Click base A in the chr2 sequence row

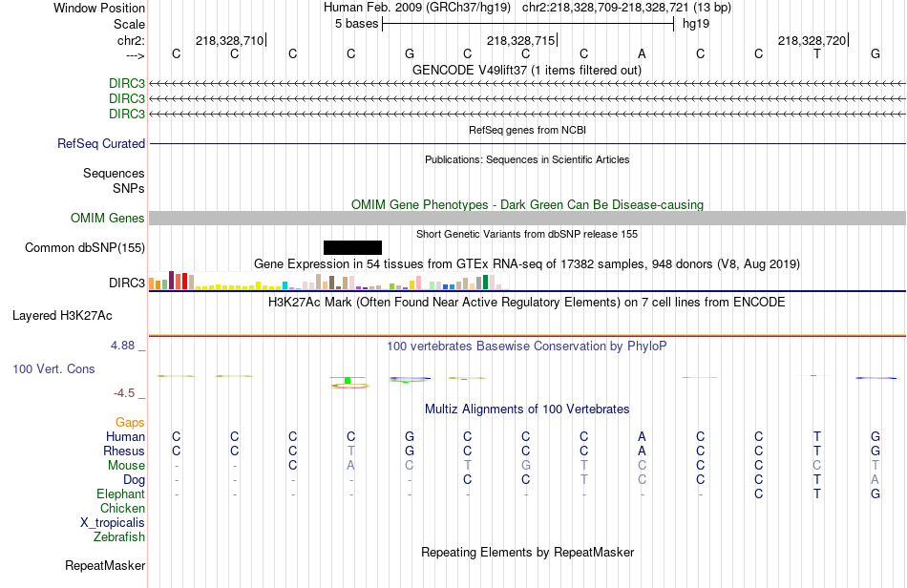pos(643,53)
